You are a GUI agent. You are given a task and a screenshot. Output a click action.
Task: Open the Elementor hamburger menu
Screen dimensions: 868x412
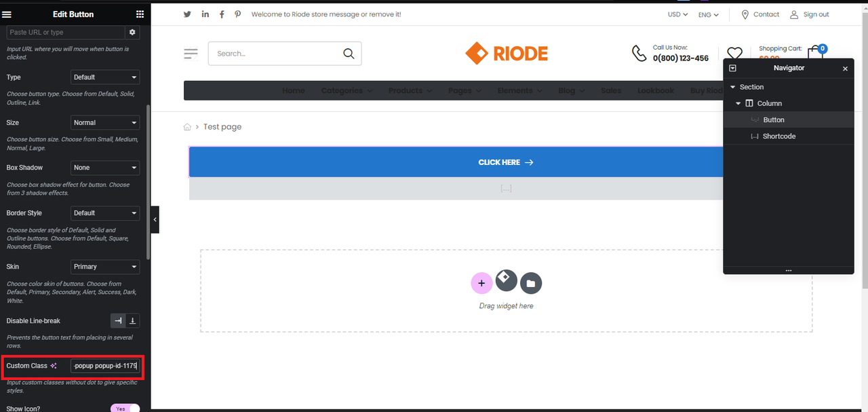pos(7,14)
